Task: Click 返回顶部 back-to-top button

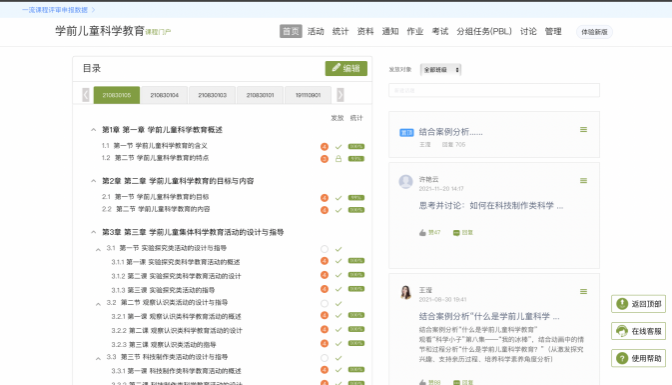Action: (x=638, y=304)
